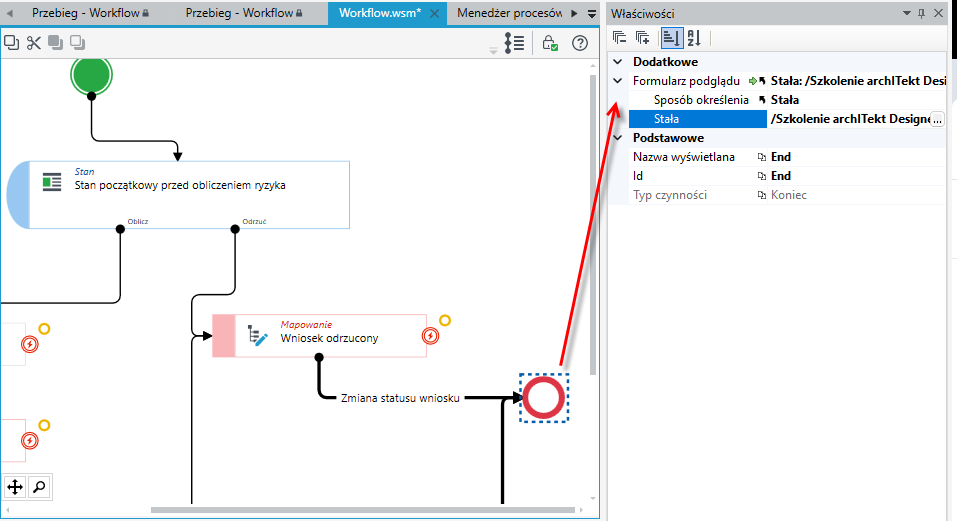Close the Właściwości panel

click(939, 13)
